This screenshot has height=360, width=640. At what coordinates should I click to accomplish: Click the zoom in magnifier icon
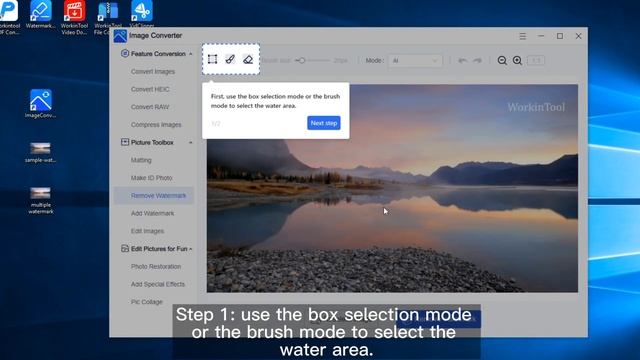518,61
